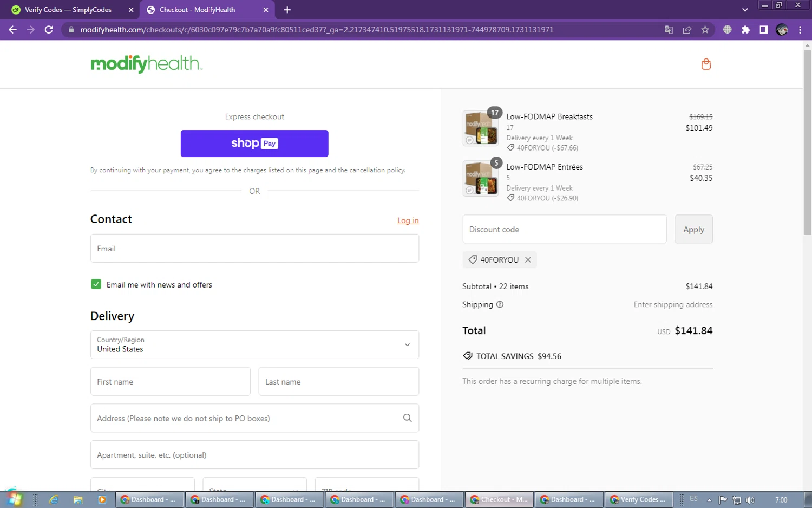Toggle the browser side panel icon
812x508 pixels.
763,30
